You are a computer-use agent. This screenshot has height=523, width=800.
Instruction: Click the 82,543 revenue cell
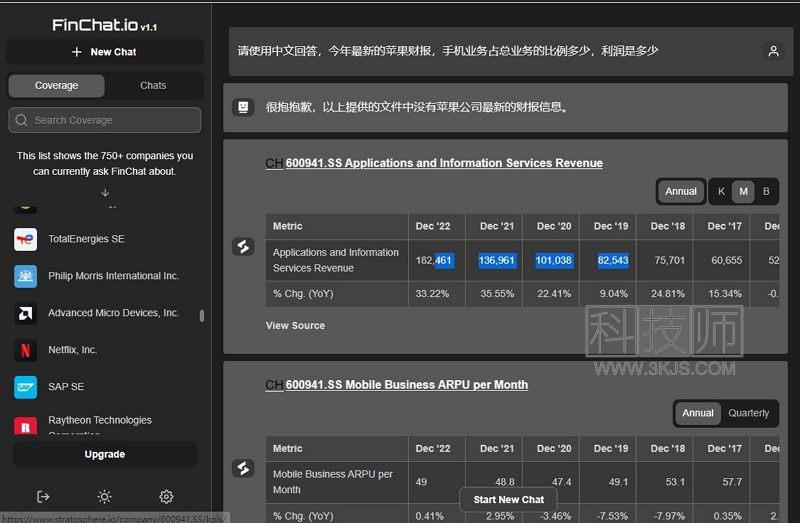click(x=608, y=260)
